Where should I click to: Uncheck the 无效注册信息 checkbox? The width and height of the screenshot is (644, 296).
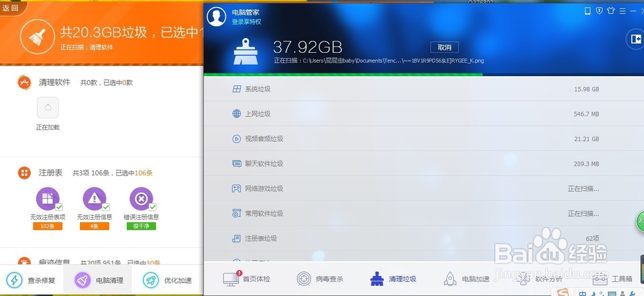pos(106,207)
